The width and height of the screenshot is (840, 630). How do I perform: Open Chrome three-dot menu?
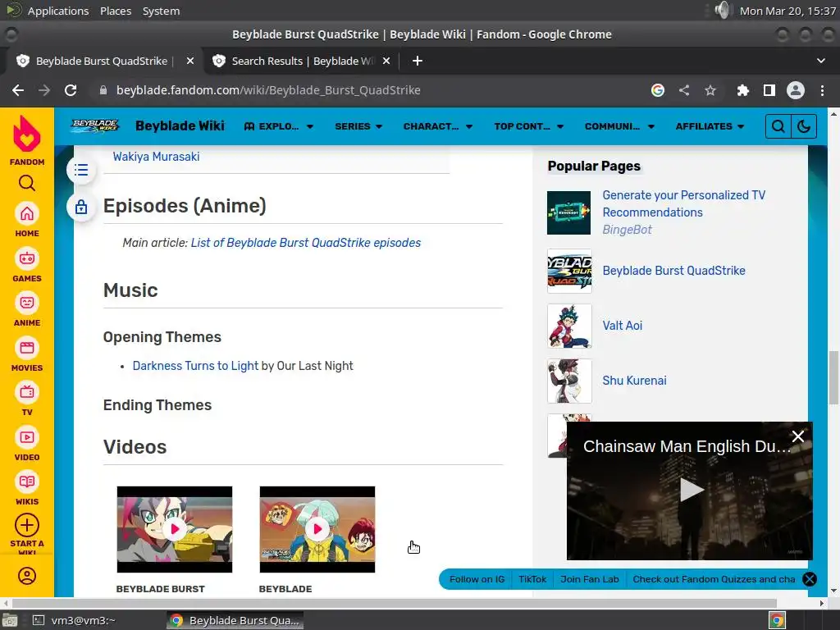[822, 90]
